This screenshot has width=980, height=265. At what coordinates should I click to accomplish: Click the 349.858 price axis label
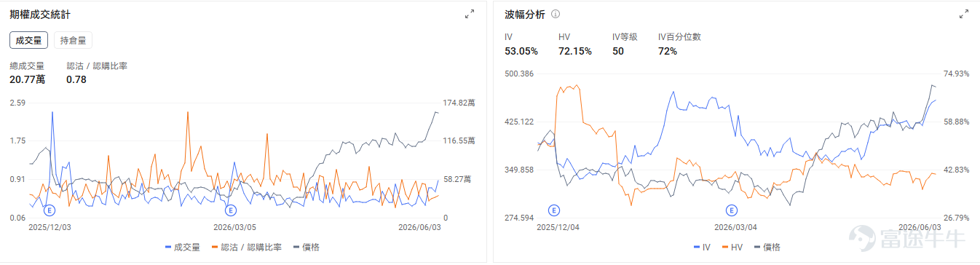[x=520, y=170]
